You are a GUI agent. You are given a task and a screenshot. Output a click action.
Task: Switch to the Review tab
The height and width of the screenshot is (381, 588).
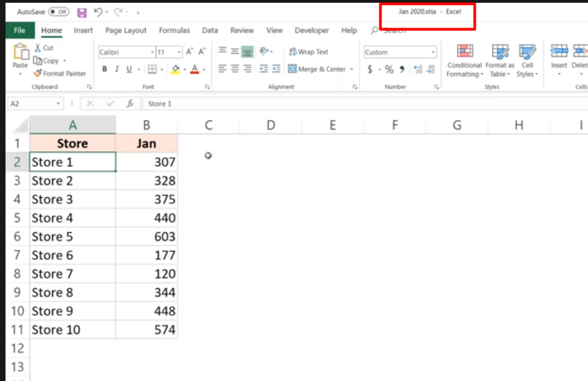tap(242, 30)
